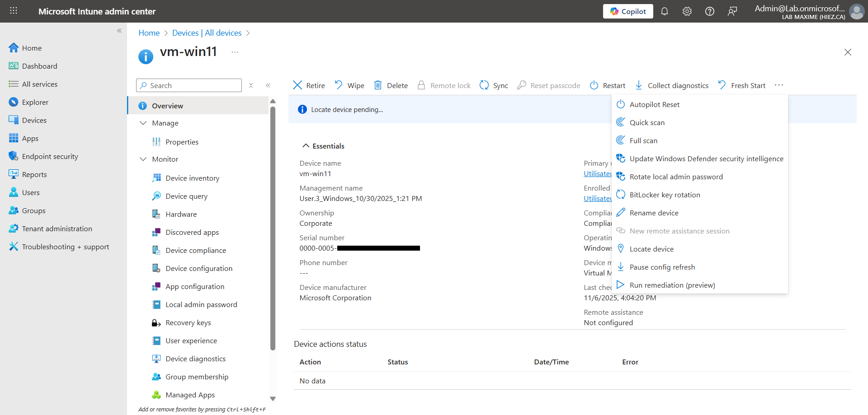
Task: Collapse the Monitor section
Action: [143, 159]
